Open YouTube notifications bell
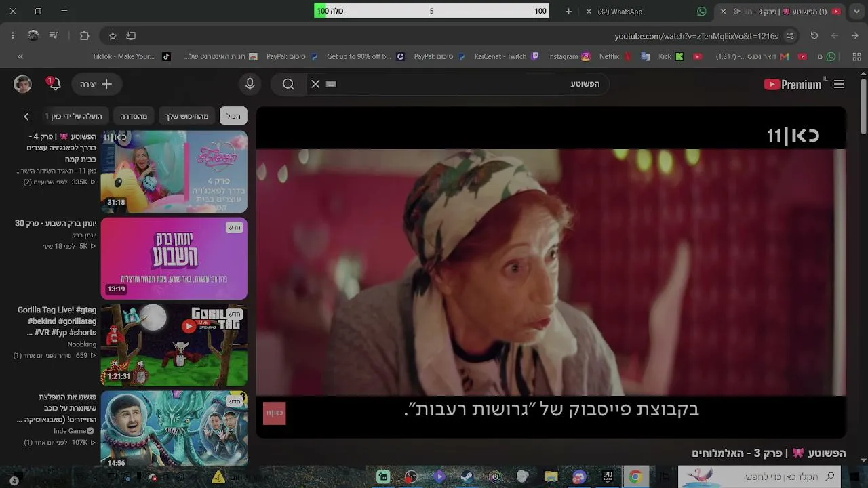 point(54,84)
